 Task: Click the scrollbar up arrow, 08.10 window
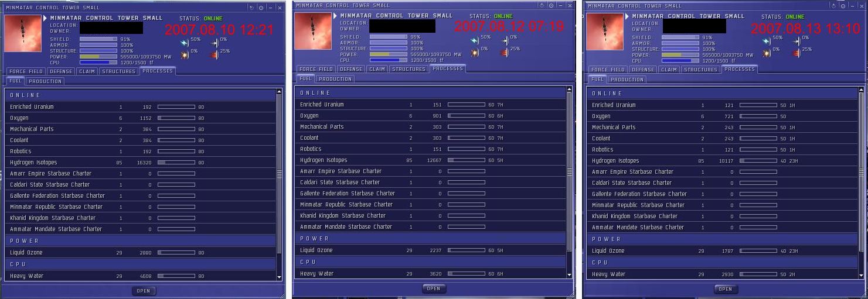coord(280,92)
